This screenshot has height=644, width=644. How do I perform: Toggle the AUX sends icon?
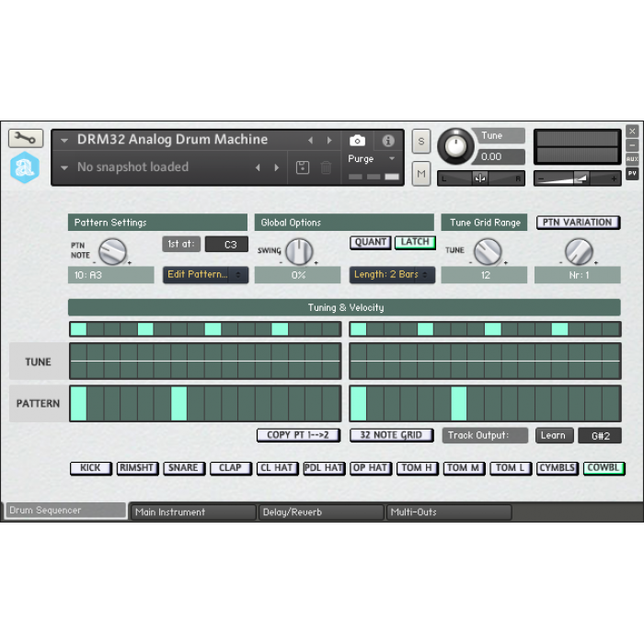(x=632, y=159)
